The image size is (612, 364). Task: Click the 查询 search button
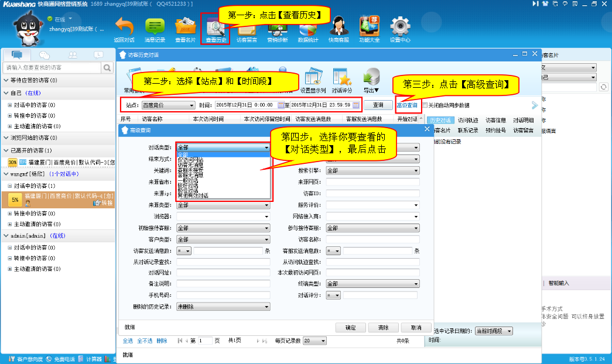click(378, 105)
